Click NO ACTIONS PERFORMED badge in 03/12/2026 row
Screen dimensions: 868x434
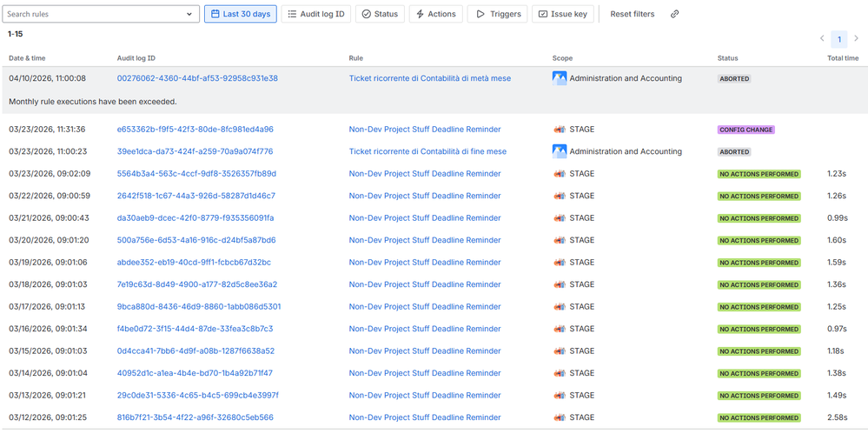click(x=759, y=418)
